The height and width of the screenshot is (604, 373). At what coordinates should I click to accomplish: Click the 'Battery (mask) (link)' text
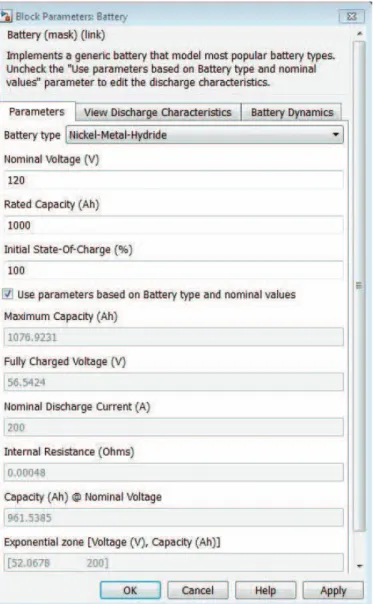[56, 35]
